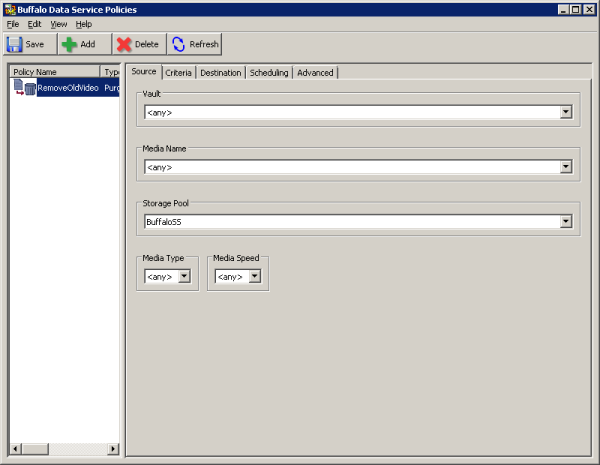This screenshot has height=465, width=600.
Task: Open the View menu
Action: [x=59, y=24]
